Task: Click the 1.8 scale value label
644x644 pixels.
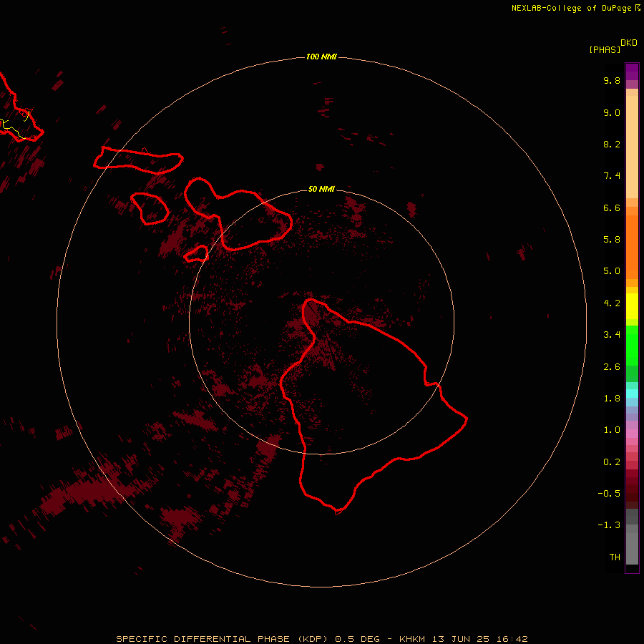Action: pos(612,399)
